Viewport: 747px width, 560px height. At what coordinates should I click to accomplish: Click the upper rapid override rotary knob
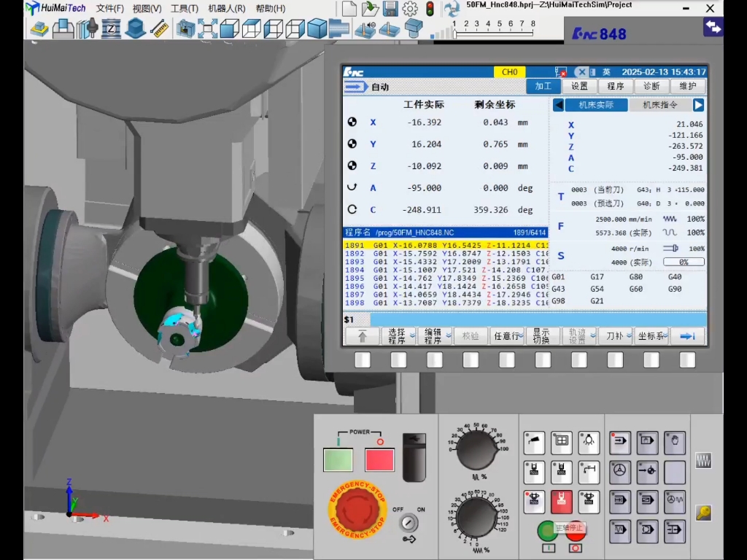476,448
